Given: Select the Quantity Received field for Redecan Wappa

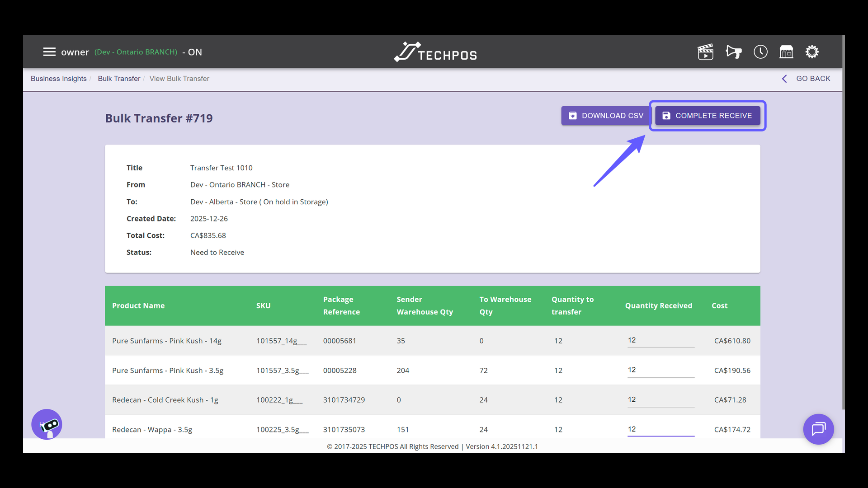Looking at the screenshot, I should point(660,429).
